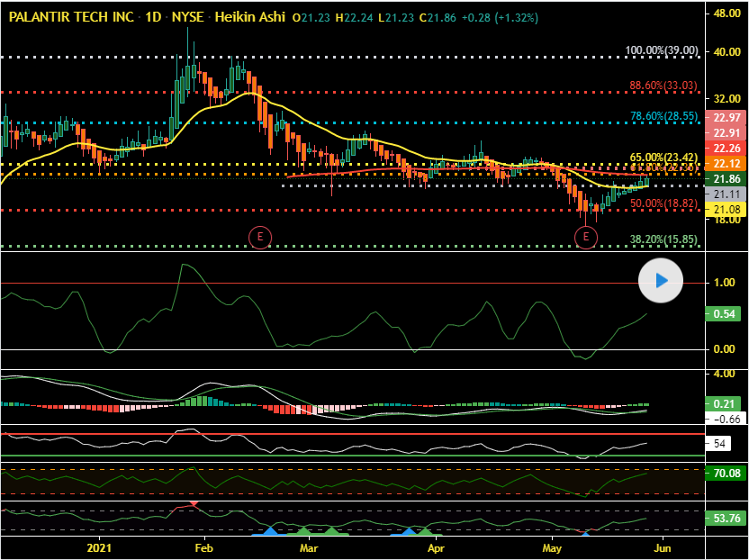
Task: Select the open value O21.23
Action: pos(312,18)
